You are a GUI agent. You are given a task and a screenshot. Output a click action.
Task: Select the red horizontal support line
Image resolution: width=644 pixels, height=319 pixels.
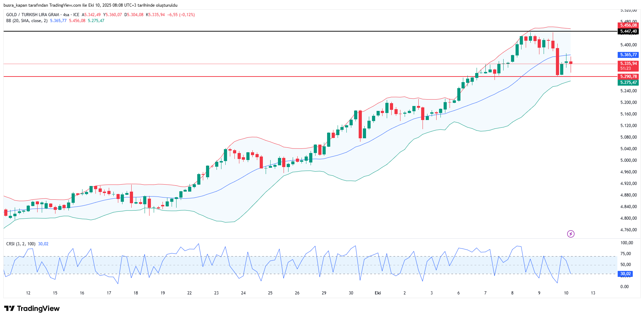coord(246,77)
